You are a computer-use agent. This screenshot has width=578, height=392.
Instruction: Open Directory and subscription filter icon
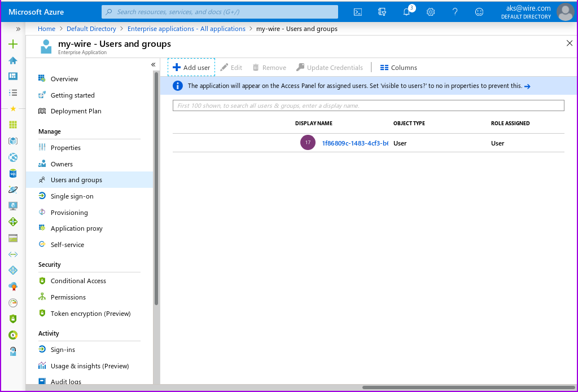pos(382,12)
